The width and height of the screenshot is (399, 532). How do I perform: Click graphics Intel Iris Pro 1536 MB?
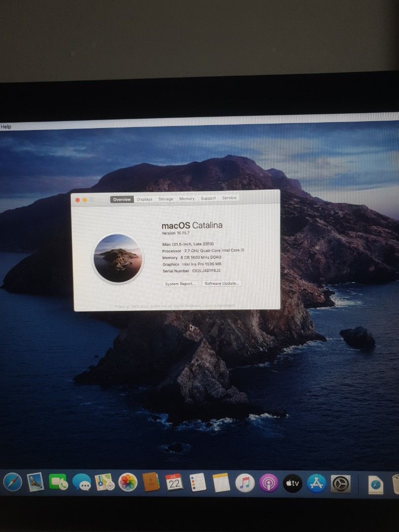click(201, 264)
